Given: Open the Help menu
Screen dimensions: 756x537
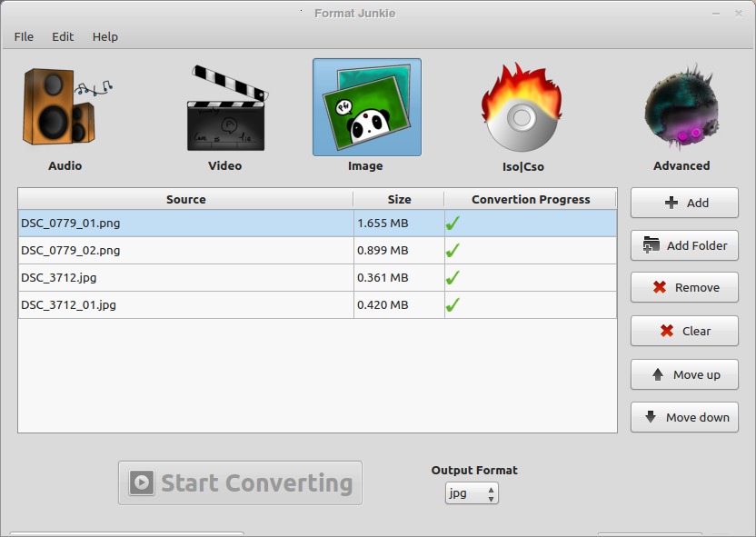Looking at the screenshot, I should [105, 36].
